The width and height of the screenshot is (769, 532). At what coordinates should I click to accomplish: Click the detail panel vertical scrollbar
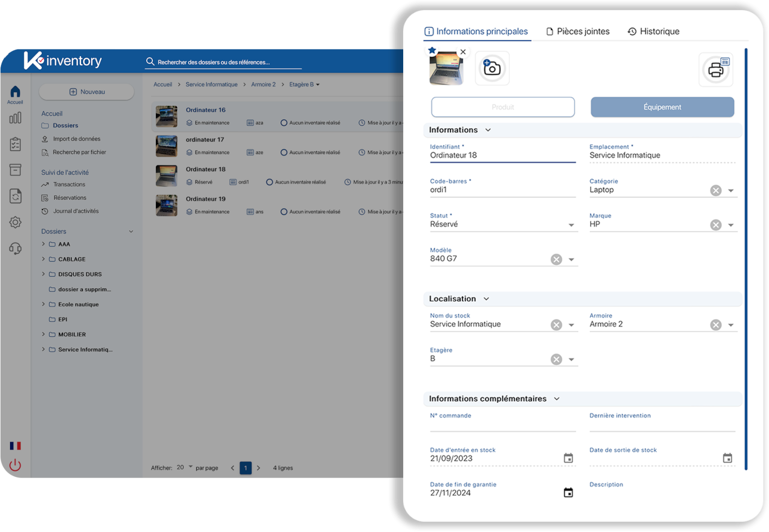click(746, 259)
